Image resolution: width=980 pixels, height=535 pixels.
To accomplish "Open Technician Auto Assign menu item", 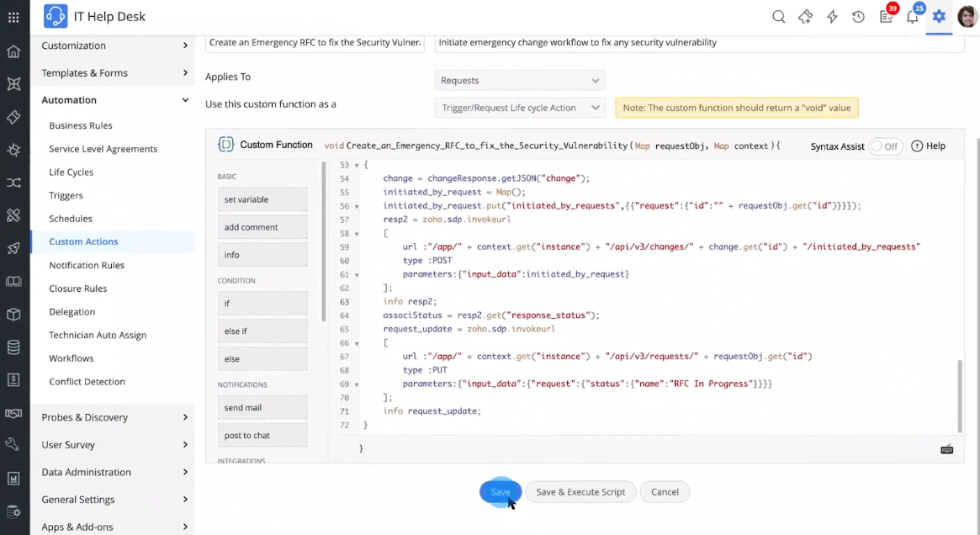I will pyautogui.click(x=98, y=335).
